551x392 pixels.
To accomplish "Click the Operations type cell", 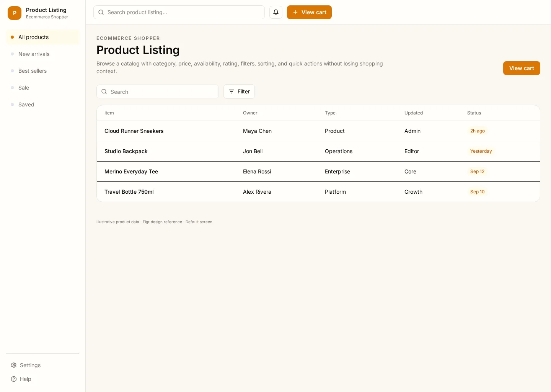I will pyautogui.click(x=339, y=151).
